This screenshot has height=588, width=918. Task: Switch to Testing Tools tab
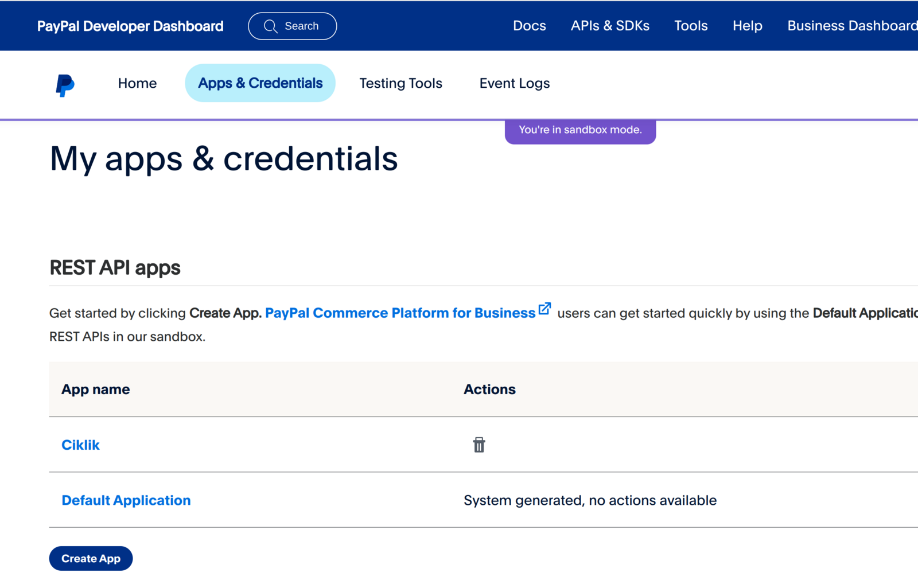(x=400, y=83)
